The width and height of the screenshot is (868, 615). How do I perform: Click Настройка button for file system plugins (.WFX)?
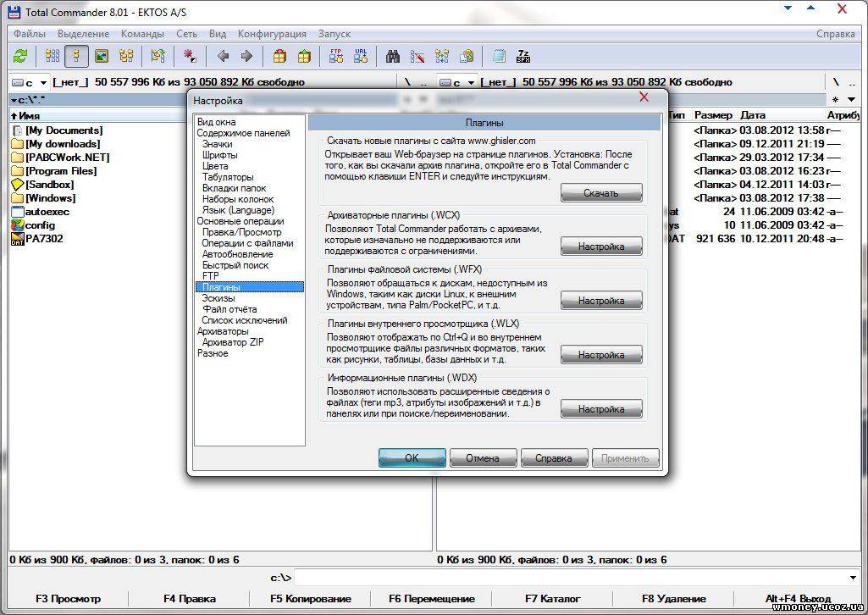pyautogui.click(x=601, y=301)
